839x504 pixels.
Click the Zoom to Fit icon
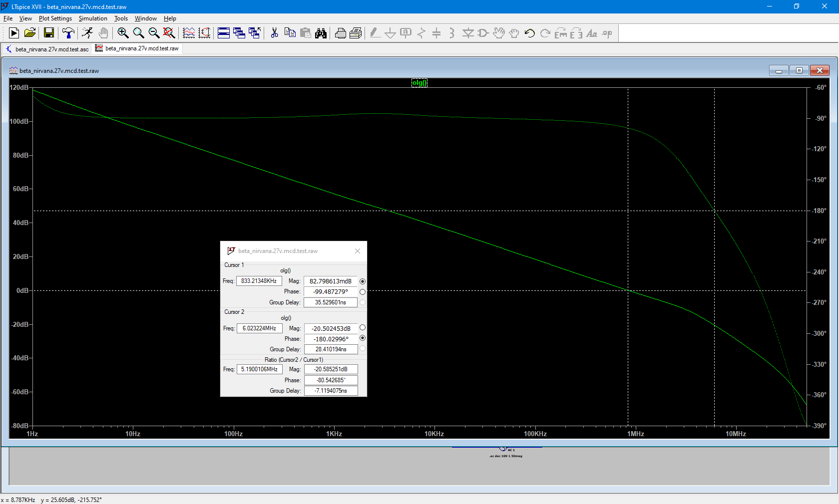coord(169,33)
